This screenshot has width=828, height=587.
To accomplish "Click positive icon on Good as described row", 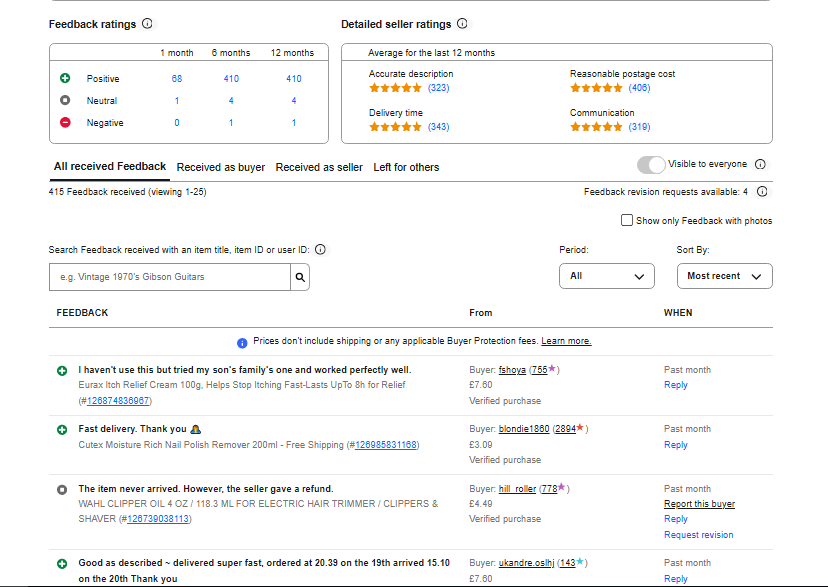I will click(x=62, y=564).
